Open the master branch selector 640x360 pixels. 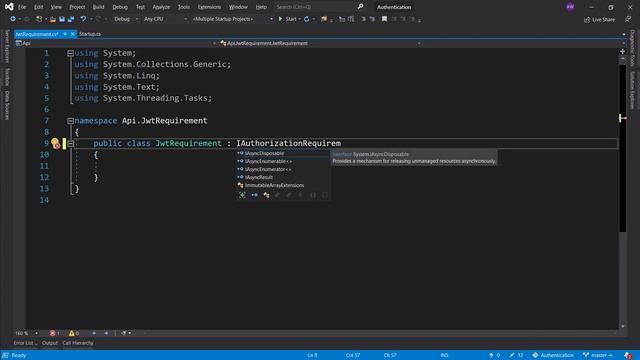(x=598, y=355)
